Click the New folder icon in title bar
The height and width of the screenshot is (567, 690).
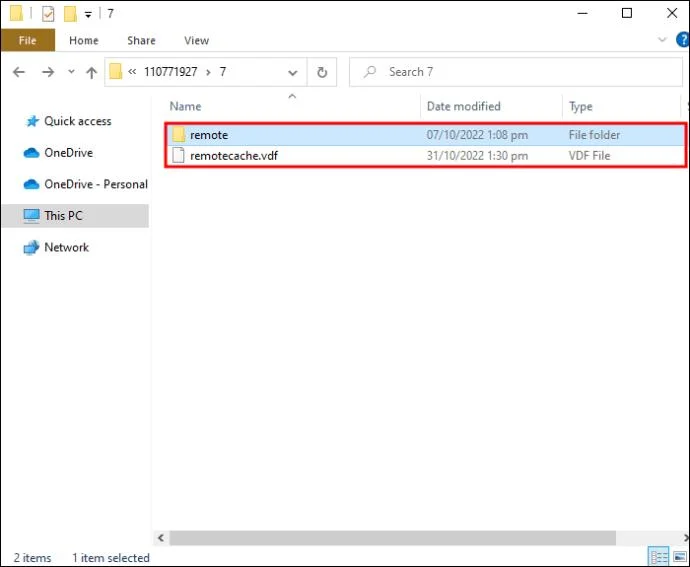[x=70, y=14]
